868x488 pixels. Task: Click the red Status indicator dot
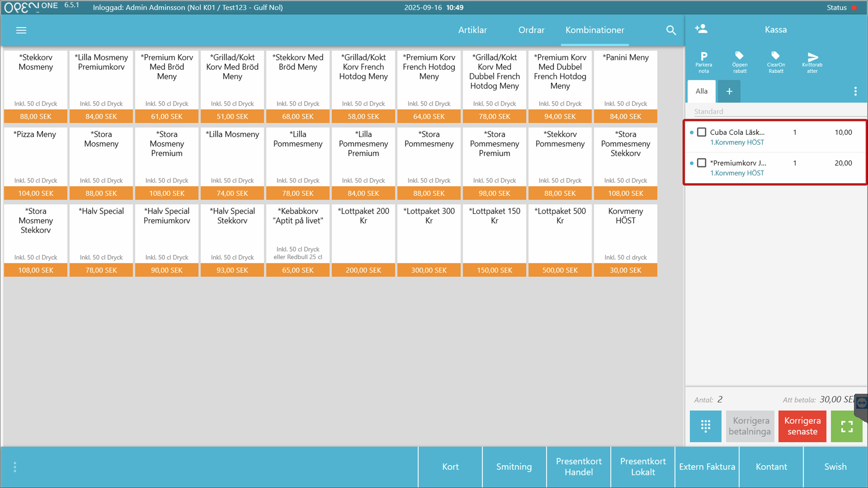[x=854, y=7]
